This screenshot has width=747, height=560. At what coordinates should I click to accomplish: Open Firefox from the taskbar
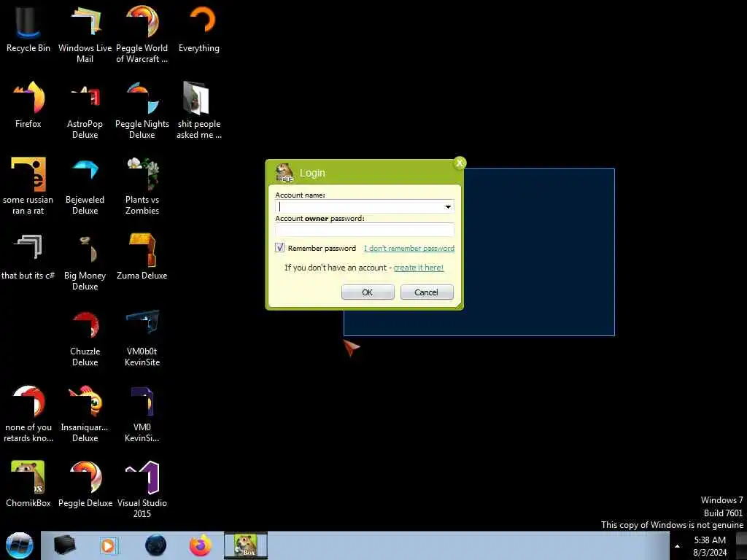(x=200, y=545)
